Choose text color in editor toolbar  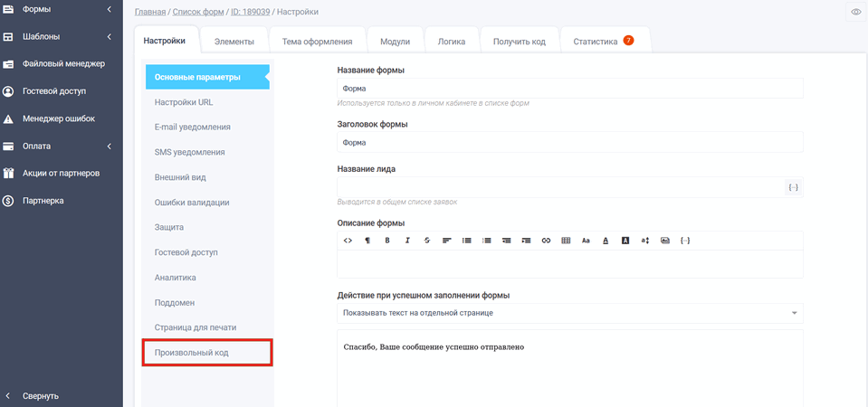pos(606,241)
